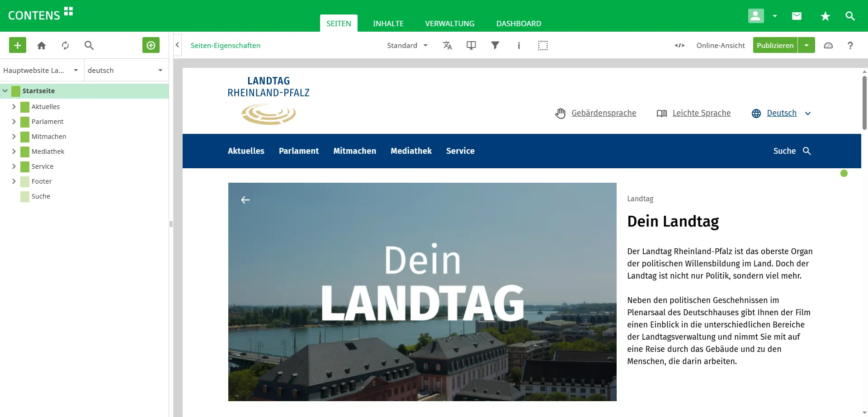The image size is (868, 417).
Task: Open the page info icon
Action: [x=519, y=45]
